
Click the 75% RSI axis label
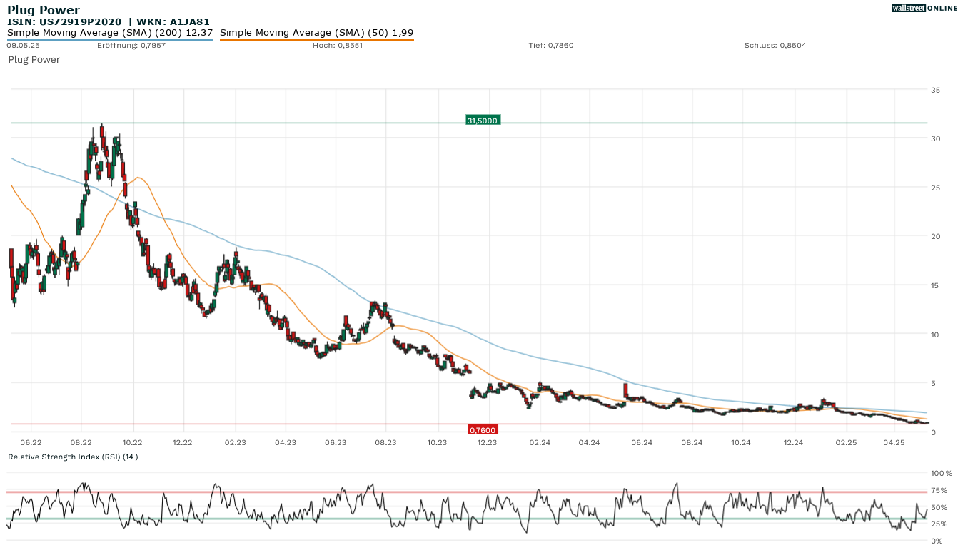coord(939,490)
